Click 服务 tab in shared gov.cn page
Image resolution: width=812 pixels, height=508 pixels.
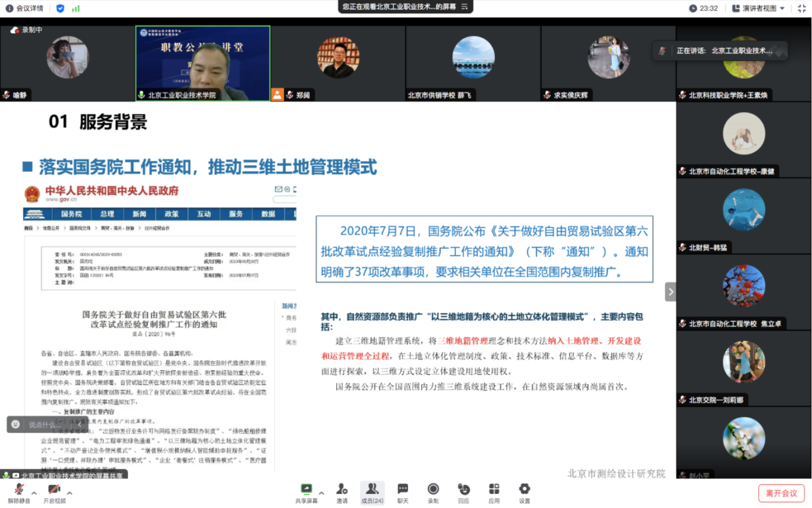(x=236, y=214)
